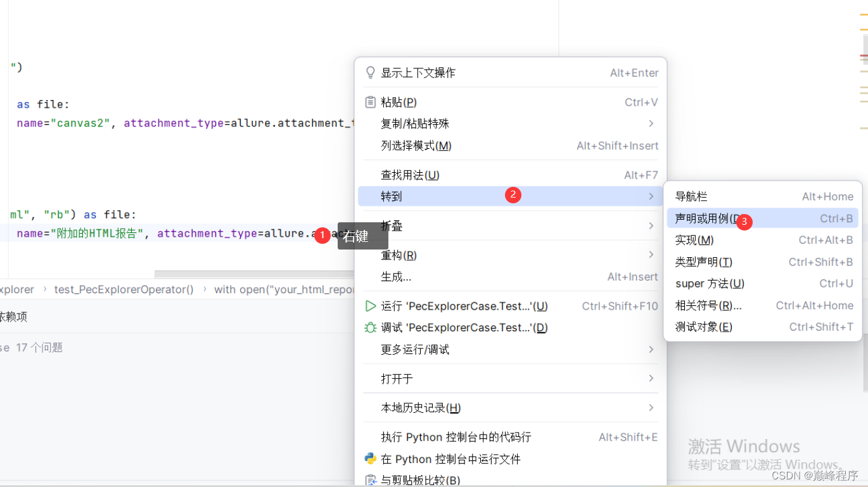Click name="附加的HTML报告" in the code
The width and height of the screenshot is (868, 487).
(x=80, y=233)
